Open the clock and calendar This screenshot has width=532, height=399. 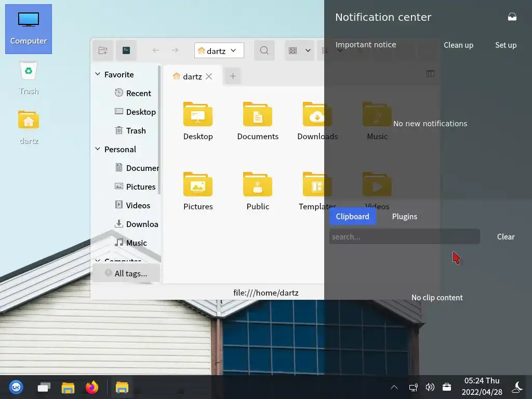tap(482, 387)
